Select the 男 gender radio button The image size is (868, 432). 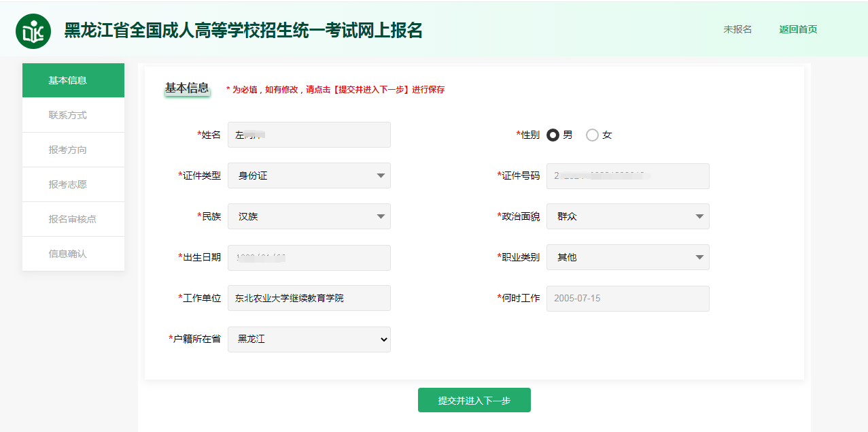[553, 135]
